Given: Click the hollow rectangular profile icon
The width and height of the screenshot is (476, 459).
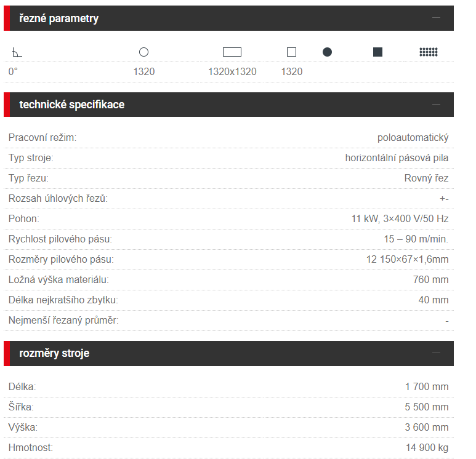Looking at the screenshot, I should coord(232,52).
